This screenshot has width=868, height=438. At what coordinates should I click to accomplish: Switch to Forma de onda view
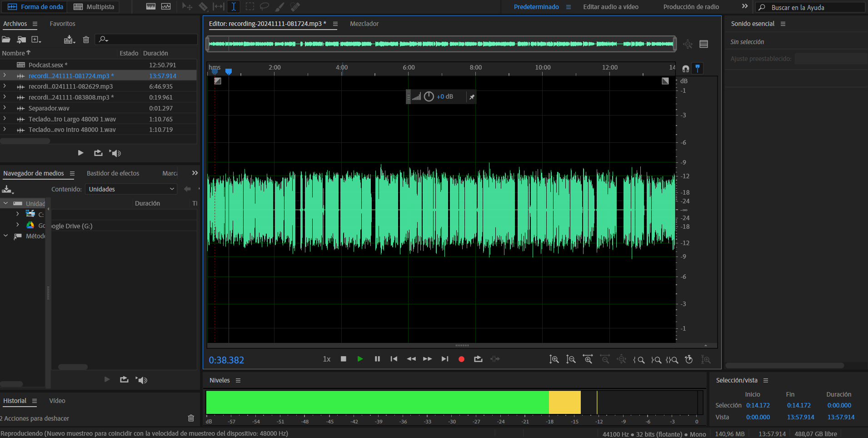click(35, 7)
